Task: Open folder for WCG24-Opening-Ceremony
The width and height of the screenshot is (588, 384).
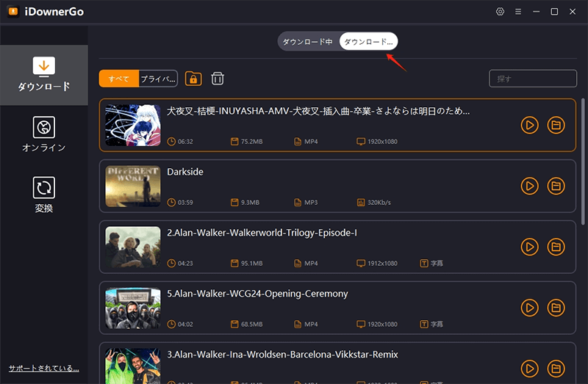Action: pyautogui.click(x=556, y=308)
